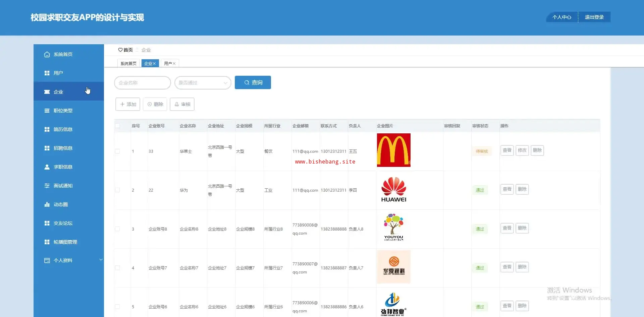The image size is (644, 317).
Task: Tick the checkbox for 企业名称6 row
Action: (x=117, y=307)
